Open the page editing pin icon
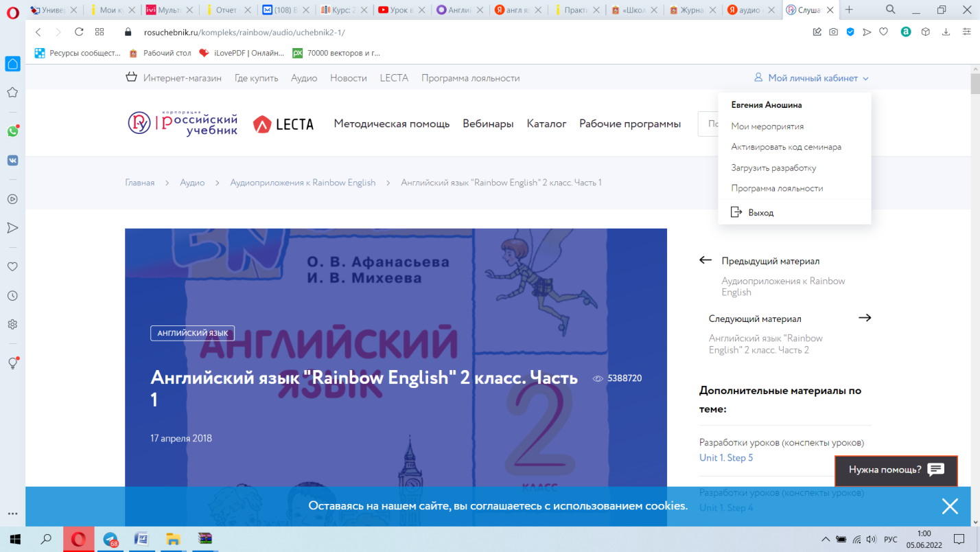Image resolution: width=980 pixels, height=552 pixels. (817, 32)
